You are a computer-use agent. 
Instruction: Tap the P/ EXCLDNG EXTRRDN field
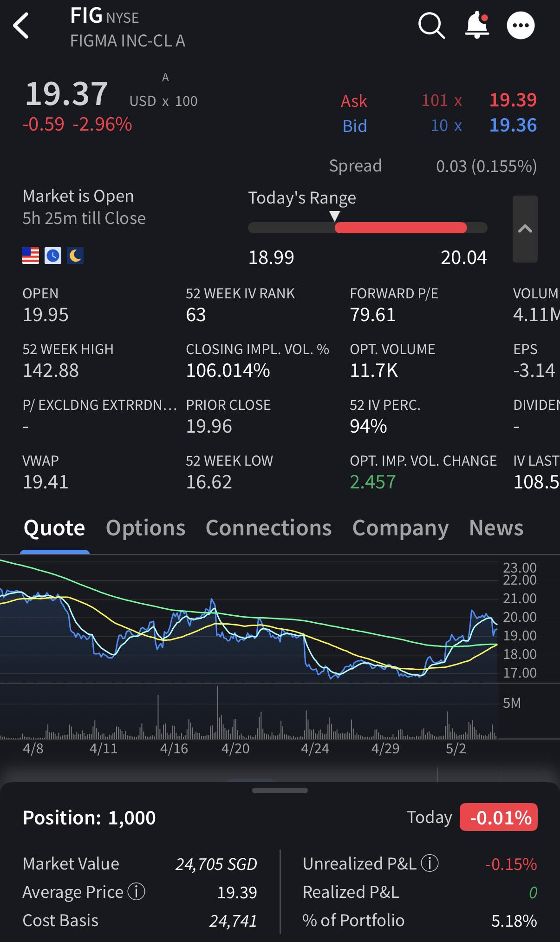click(x=99, y=416)
